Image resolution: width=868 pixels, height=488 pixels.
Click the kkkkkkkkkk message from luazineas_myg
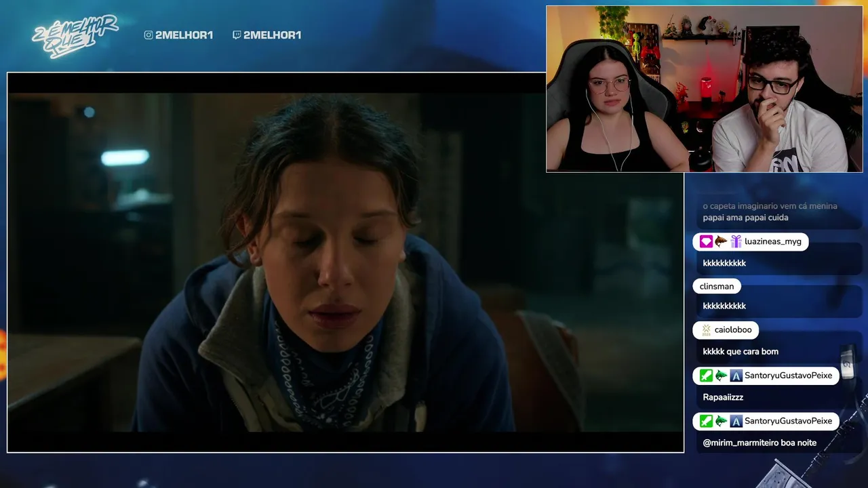[x=724, y=263]
